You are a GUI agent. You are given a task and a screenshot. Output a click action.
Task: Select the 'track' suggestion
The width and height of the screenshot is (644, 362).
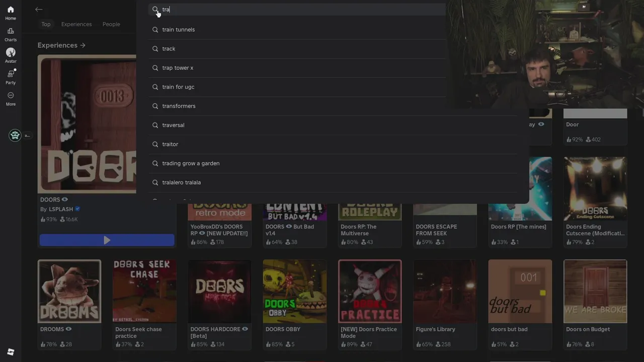[x=333, y=49]
